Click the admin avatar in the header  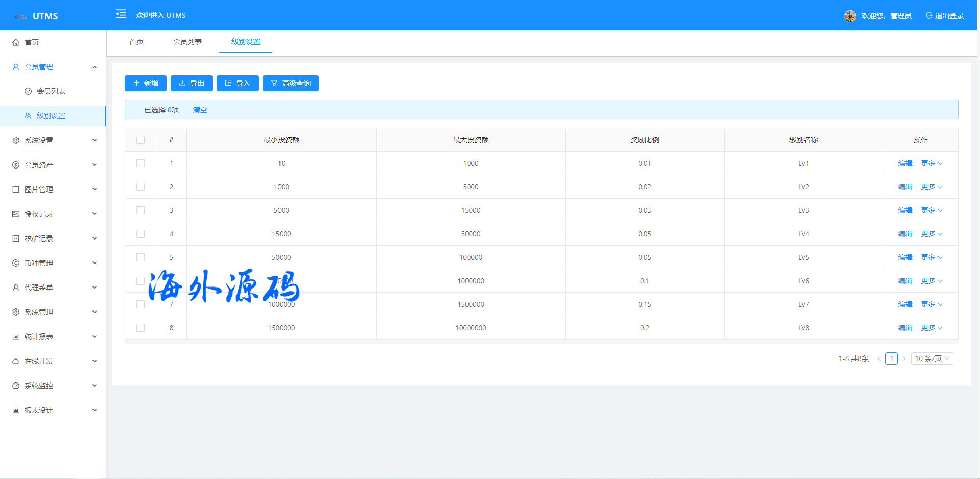click(x=850, y=16)
